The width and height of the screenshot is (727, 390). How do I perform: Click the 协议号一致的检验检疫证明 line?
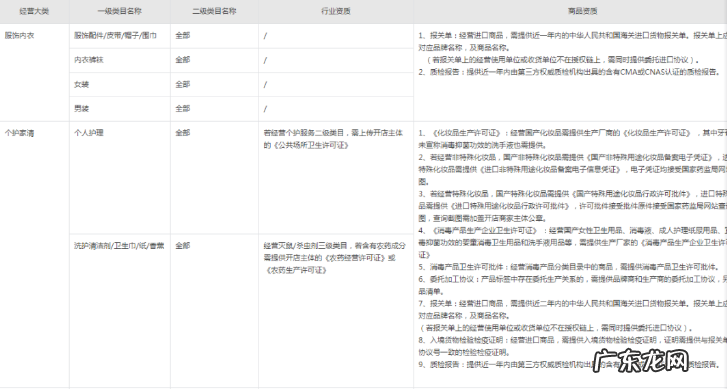click(x=464, y=352)
